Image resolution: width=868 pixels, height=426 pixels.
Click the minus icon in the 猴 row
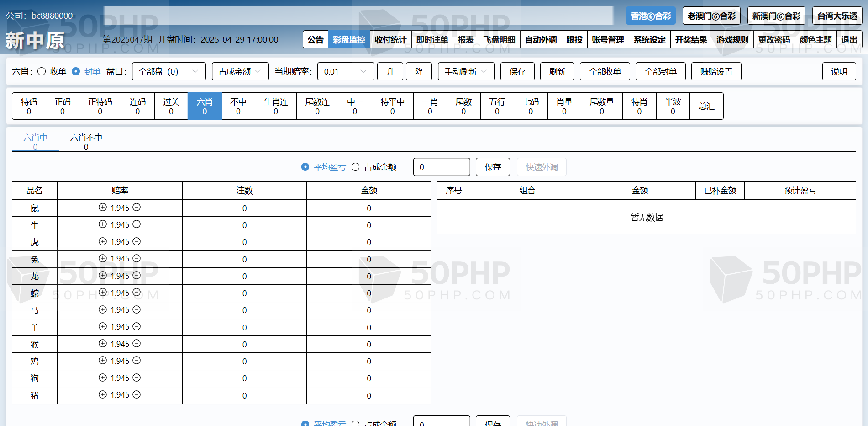pos(137,344)
